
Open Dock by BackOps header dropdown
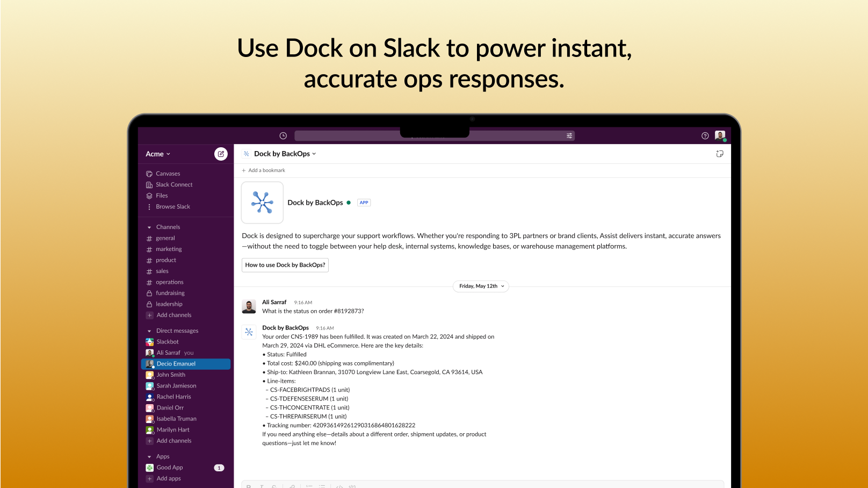(285, 154)
